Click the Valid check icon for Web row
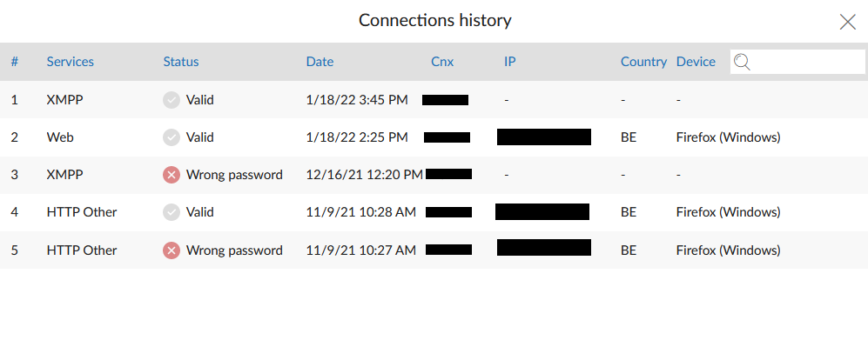This screenshot has height=347, width=868. [x=172, y=137]
